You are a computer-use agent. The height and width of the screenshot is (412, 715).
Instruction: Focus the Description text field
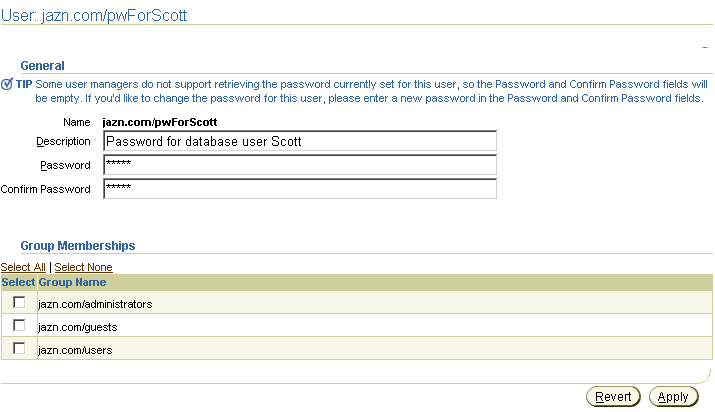300,141
